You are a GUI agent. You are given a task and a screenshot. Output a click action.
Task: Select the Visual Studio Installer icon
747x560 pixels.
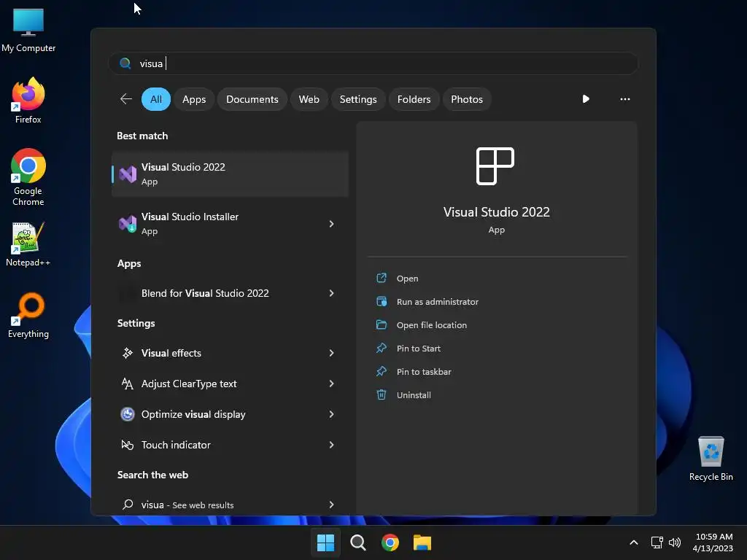click(x=128, y=223)
